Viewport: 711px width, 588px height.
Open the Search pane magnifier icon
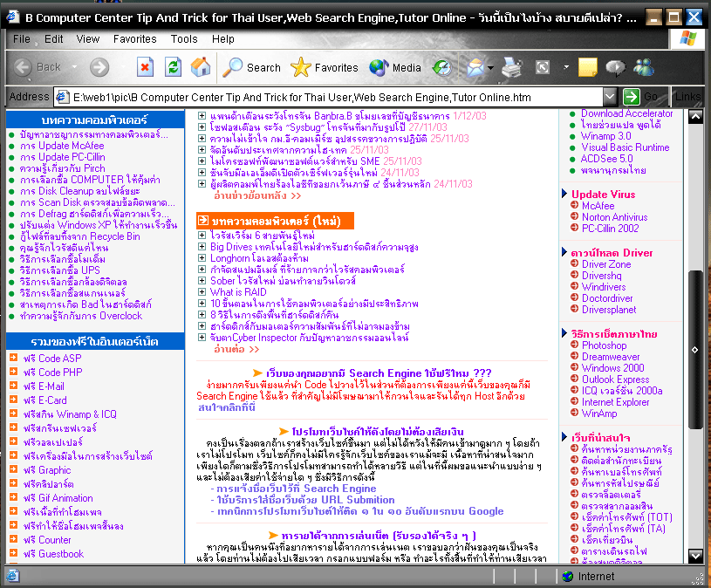tap(232, 67)
